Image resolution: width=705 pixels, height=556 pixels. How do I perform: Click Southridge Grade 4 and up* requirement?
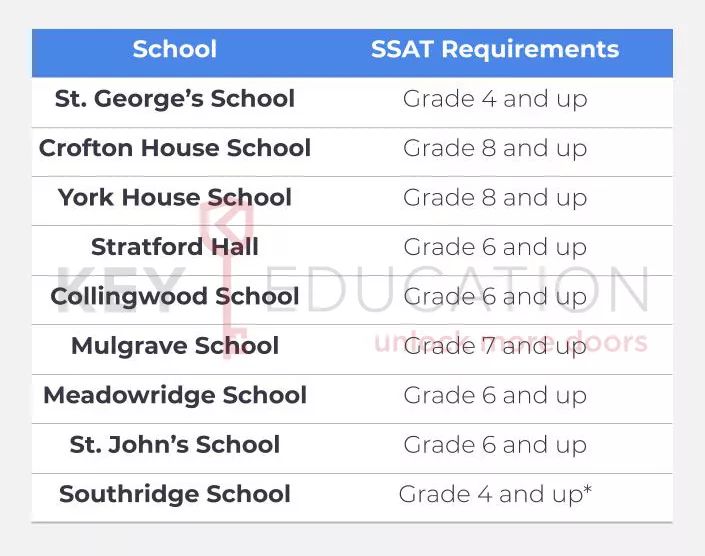(x=495, y=494)
